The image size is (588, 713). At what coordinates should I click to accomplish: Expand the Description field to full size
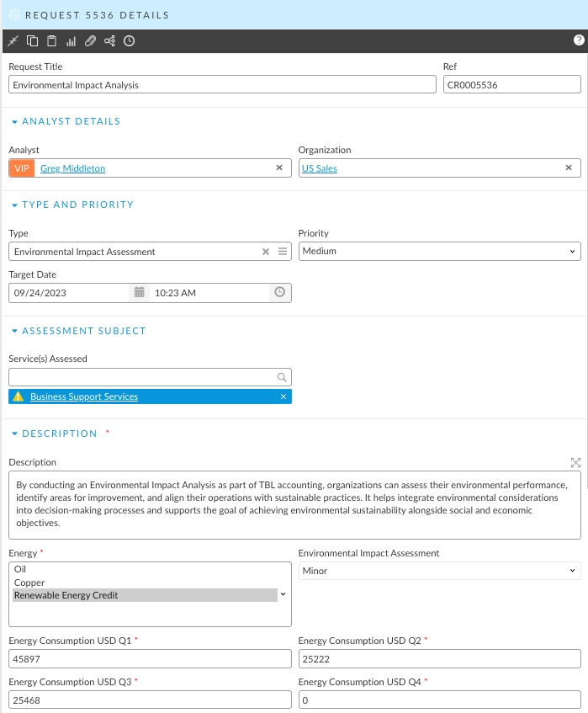(575, 462)
